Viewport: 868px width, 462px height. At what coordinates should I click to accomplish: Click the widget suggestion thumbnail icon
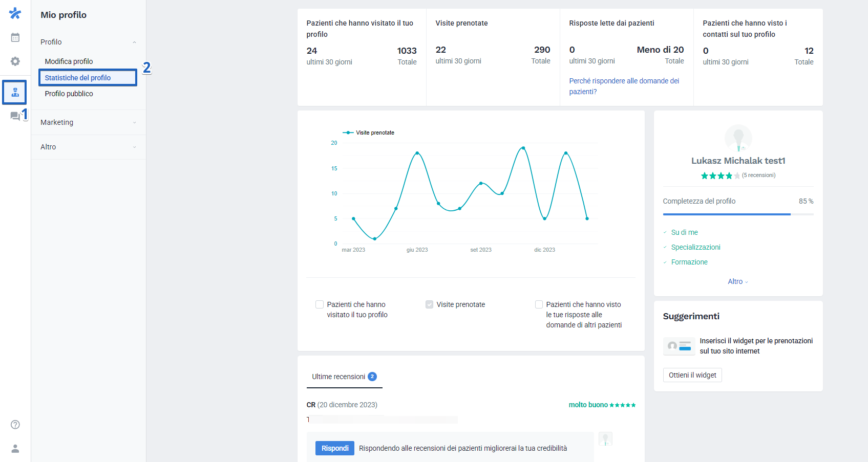(x=679, y=346)
